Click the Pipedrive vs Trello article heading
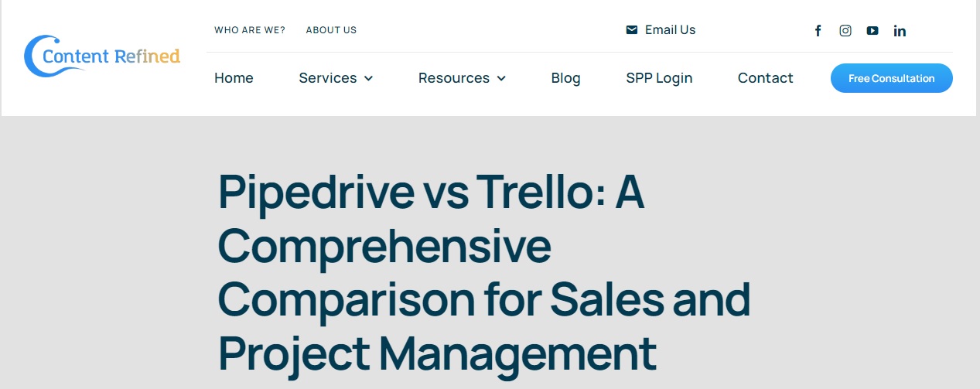 [x=484, y=271]
